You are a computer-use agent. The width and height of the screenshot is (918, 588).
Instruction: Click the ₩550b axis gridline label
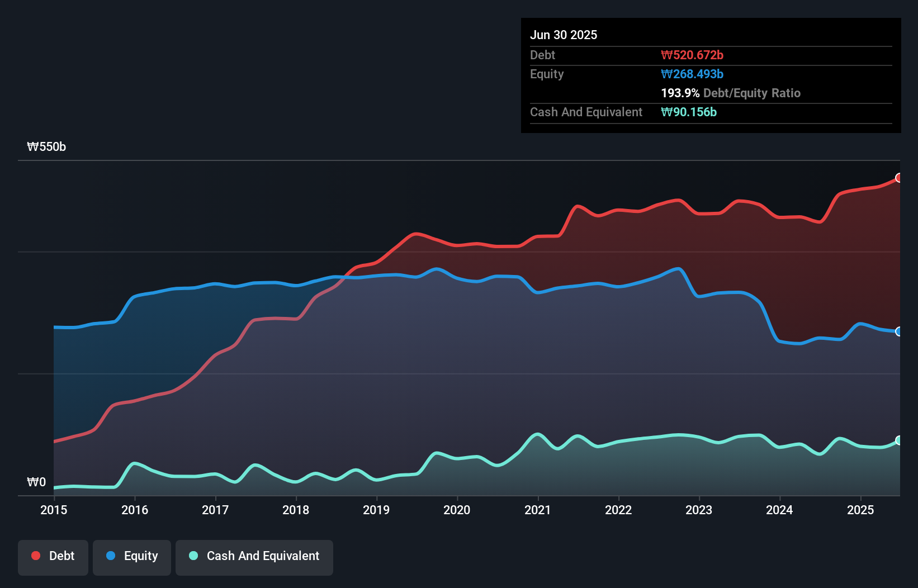[46, 147]
